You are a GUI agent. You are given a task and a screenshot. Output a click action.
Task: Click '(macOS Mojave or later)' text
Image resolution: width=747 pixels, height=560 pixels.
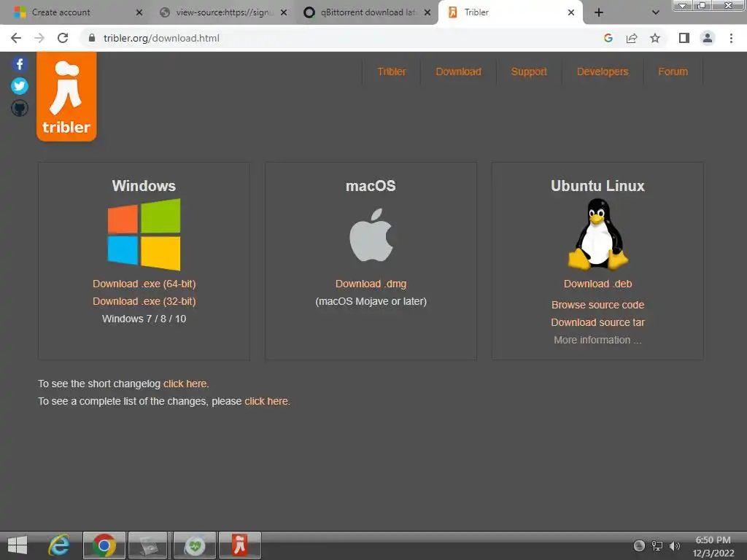coord(371,301)
